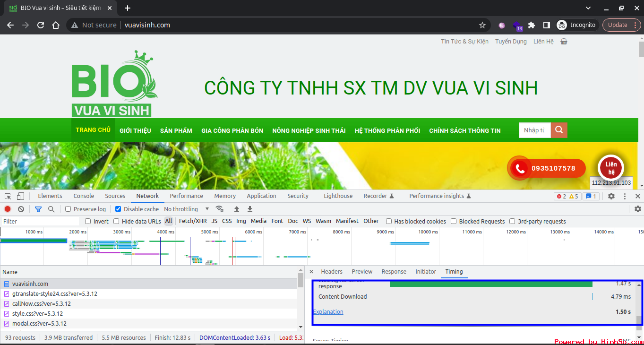
Task: Click the shopping basket icon
Action: tap(564, 42)
